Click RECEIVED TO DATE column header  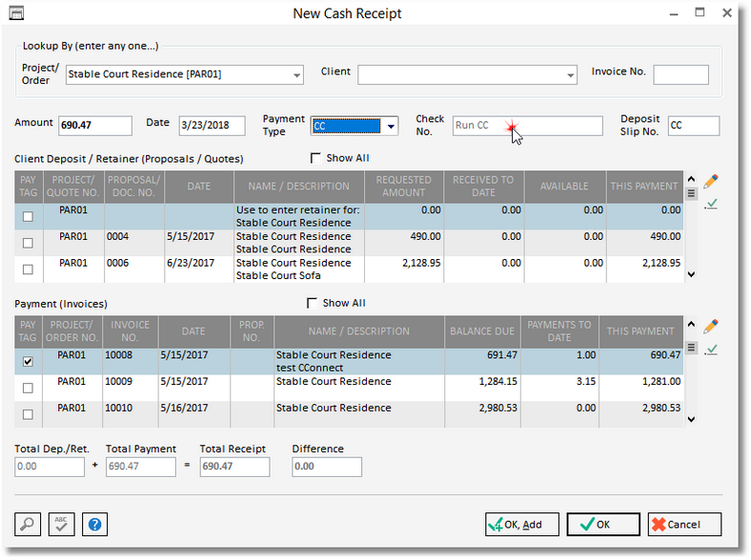(x=484, y=187)
